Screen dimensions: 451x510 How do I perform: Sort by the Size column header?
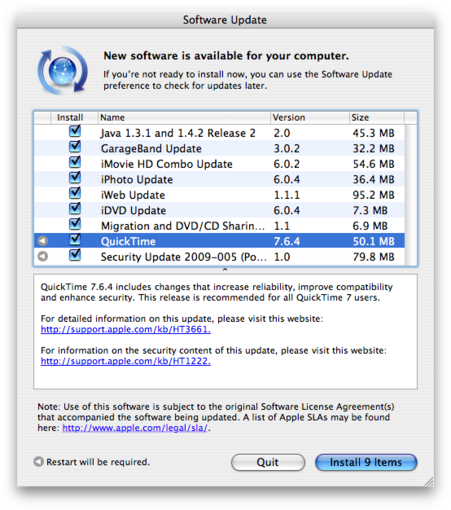(377, 118)
